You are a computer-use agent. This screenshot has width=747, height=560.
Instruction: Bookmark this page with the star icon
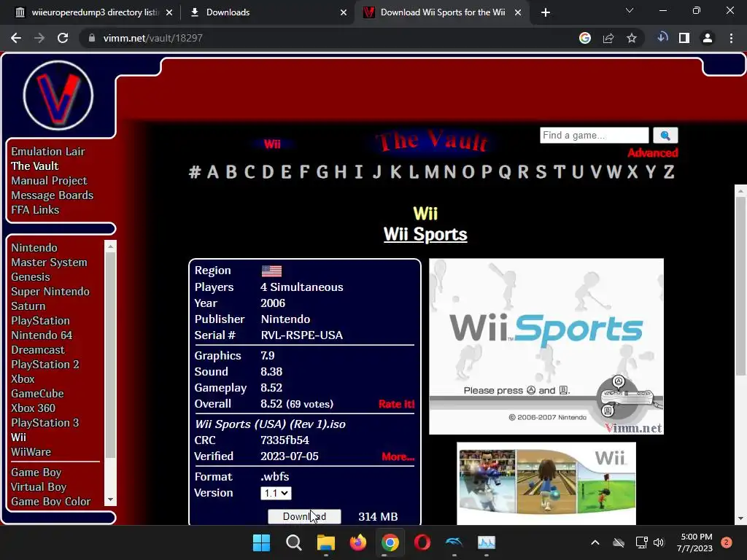[x=632, y=38]
